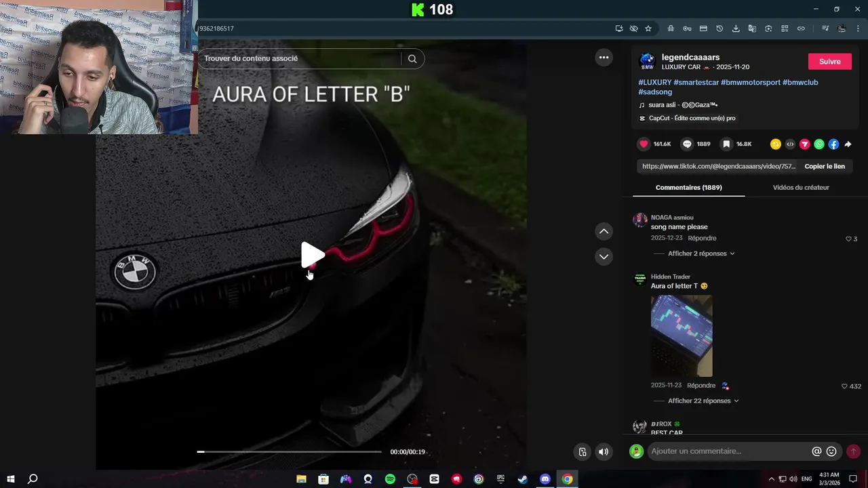Open the QR code extension icon
868x488 pixels.
click(785, 28)
